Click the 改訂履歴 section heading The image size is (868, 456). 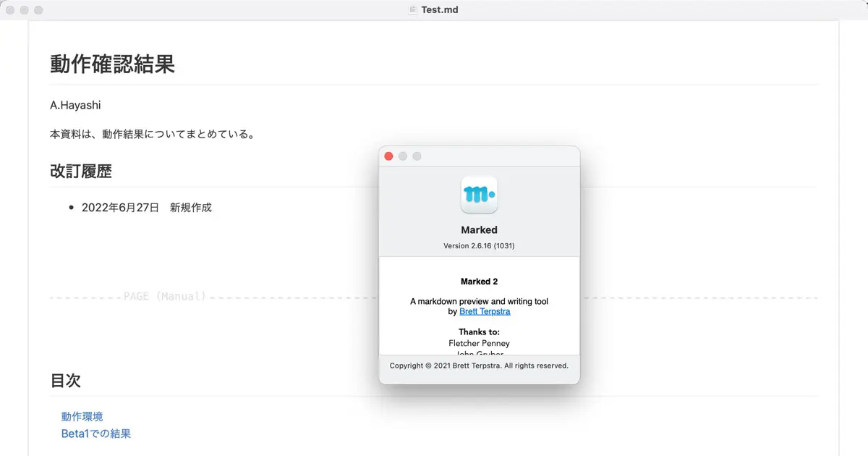pos(80,172)
